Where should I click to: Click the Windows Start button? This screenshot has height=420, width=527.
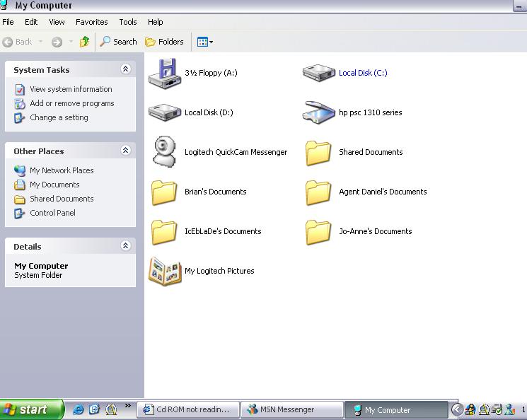32,409
